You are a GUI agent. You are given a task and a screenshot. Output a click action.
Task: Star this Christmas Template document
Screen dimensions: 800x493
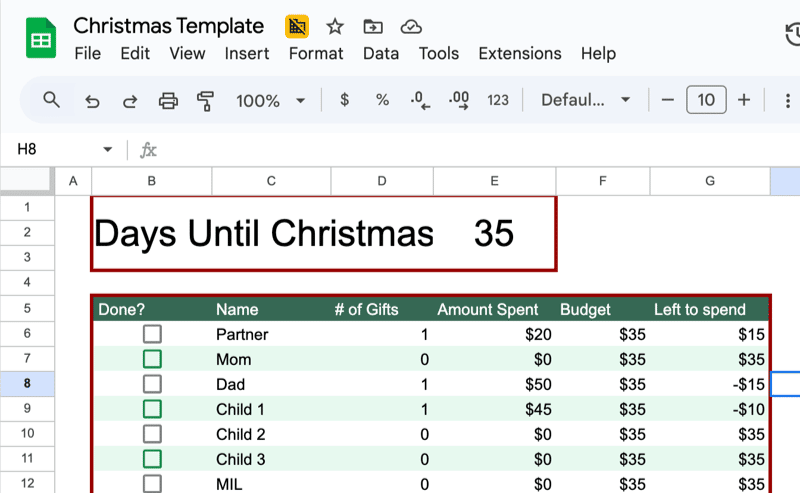[x=335, y=27]
